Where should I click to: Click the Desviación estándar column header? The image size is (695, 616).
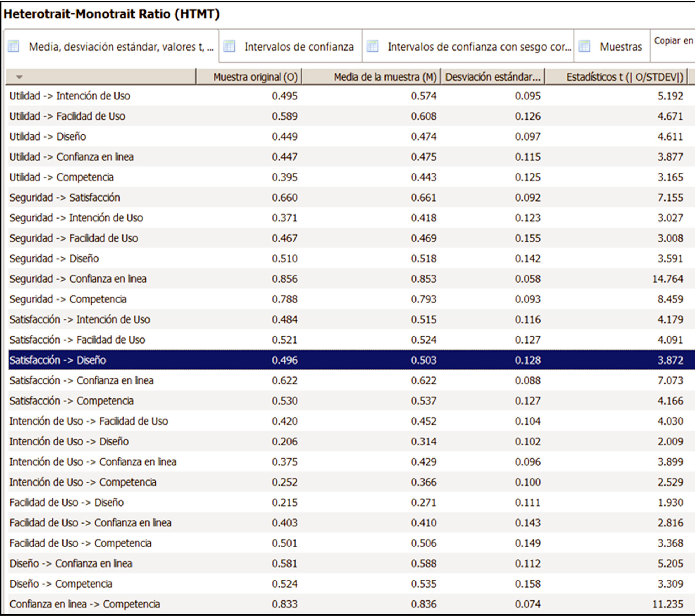pos(493,77)
